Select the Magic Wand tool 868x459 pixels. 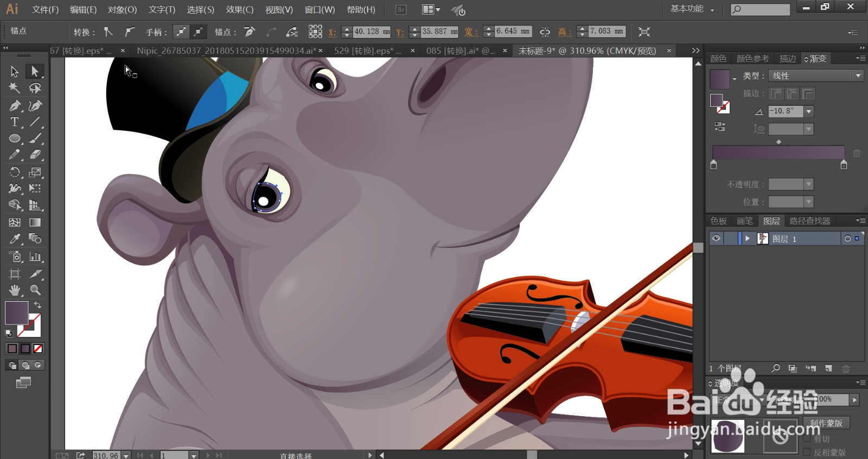(x=15, y=88)
